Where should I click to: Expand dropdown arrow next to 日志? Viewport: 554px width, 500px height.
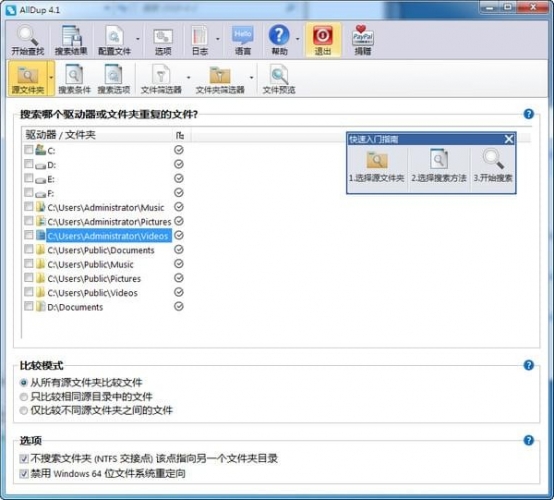click(218, 39)
